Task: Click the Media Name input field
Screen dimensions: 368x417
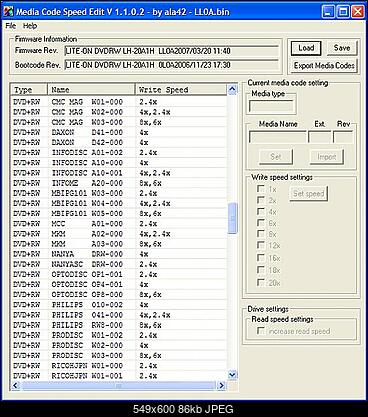Action: pyautogui.click(x=277, y=137)
